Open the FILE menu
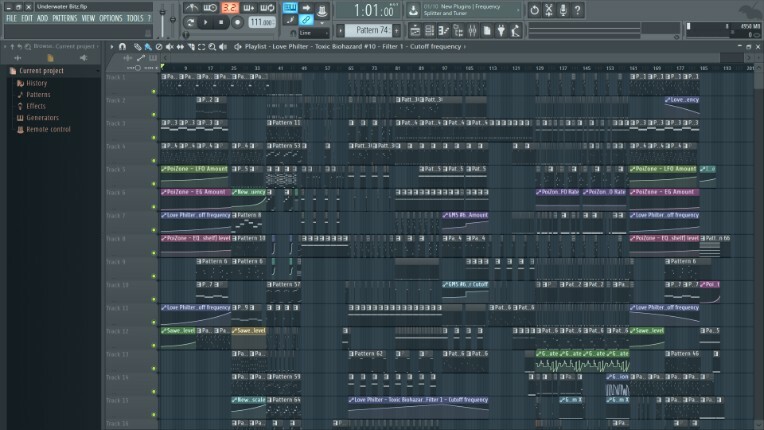 point(11,19)
